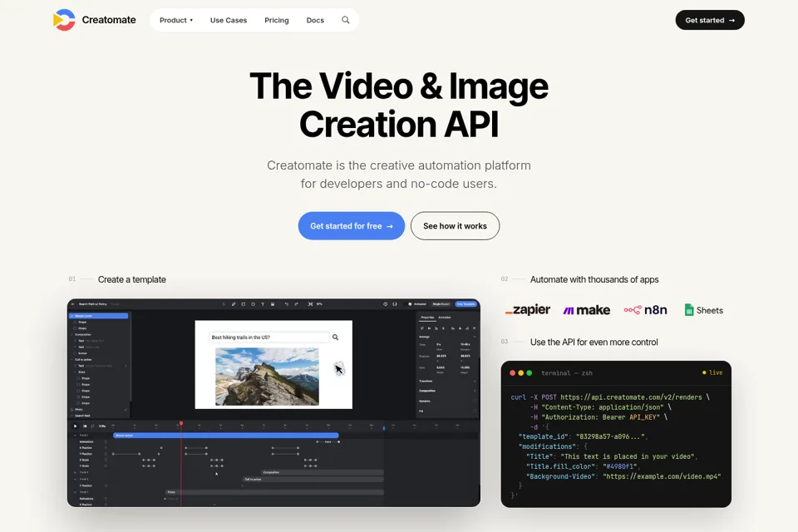Select the Image tool in editor toolbar

coord(273,304)
